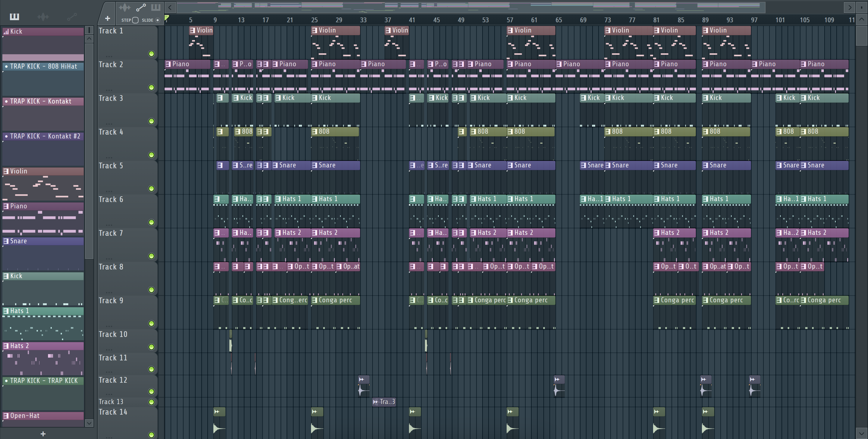Select the Tra..3 clip on Track 13
Screen dimensions: 868x439
point(384,402)
